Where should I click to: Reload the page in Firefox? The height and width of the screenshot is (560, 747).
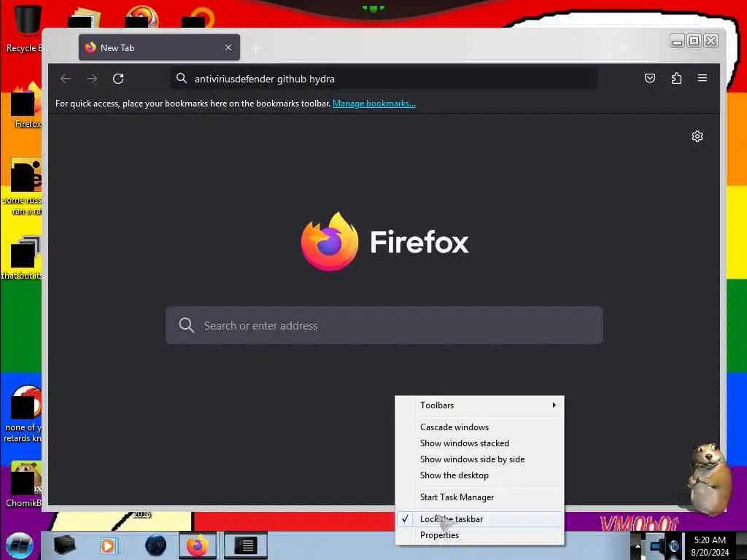coord(118,79)
